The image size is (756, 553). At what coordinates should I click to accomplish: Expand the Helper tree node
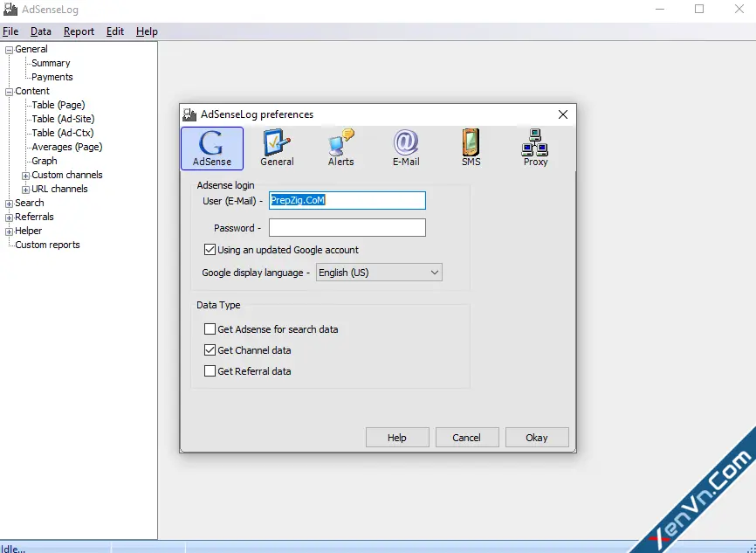(9, 232)
